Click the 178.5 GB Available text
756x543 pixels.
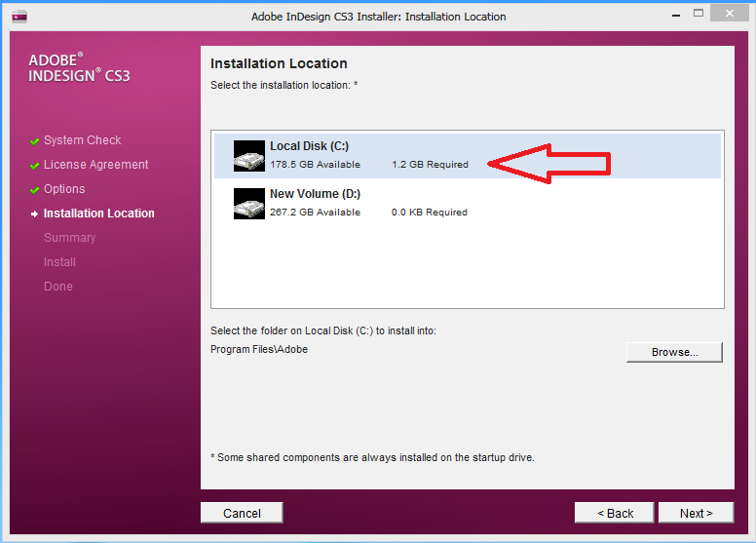click(x=315, y=165)
